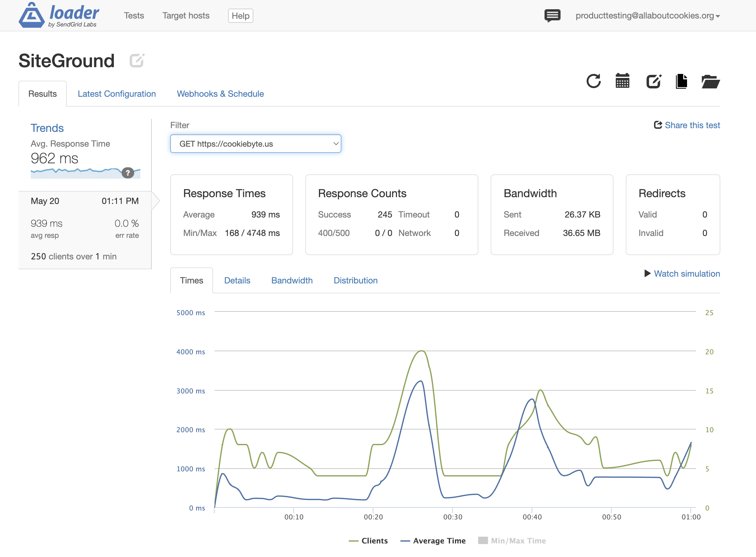
Task: Edit the SiteGround test name
Action: [x=137, y=61]
